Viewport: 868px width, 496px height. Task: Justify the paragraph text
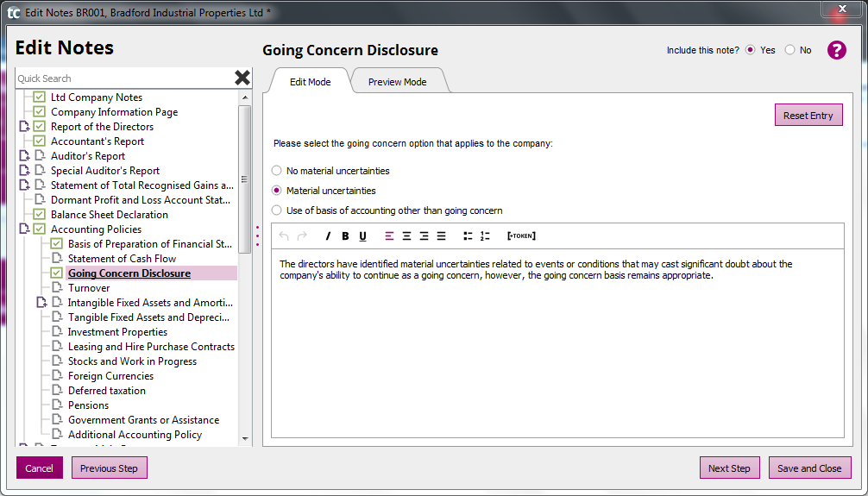point(441,236)
